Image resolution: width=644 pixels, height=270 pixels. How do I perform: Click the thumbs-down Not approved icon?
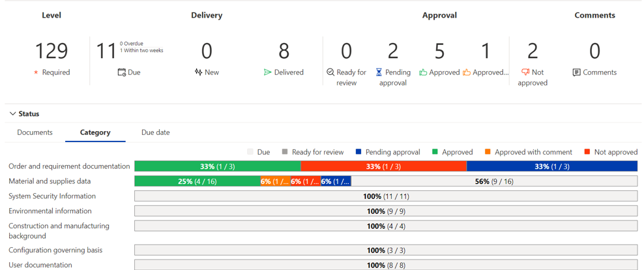pyautogui.click(x=525, y=72)
